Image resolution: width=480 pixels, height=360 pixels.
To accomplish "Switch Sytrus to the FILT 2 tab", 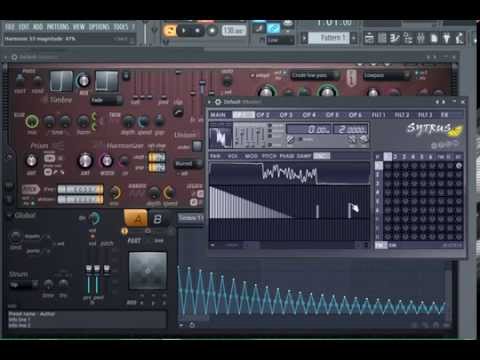I will [402, 115].
